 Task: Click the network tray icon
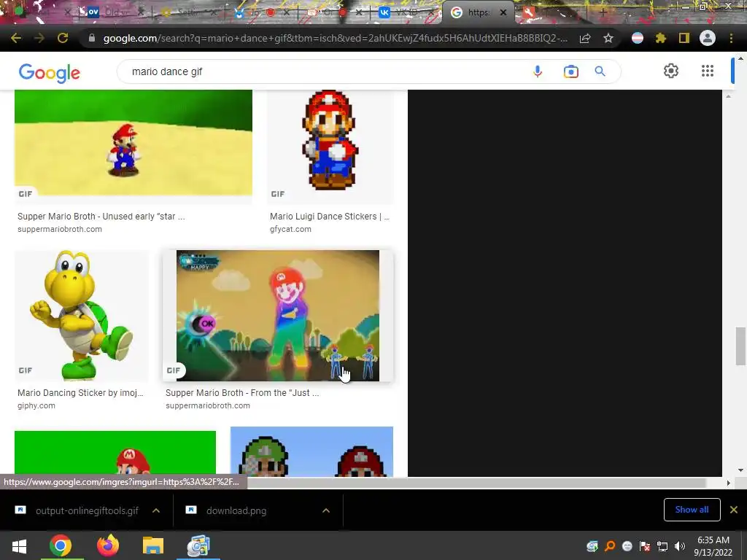coord(662,546)
